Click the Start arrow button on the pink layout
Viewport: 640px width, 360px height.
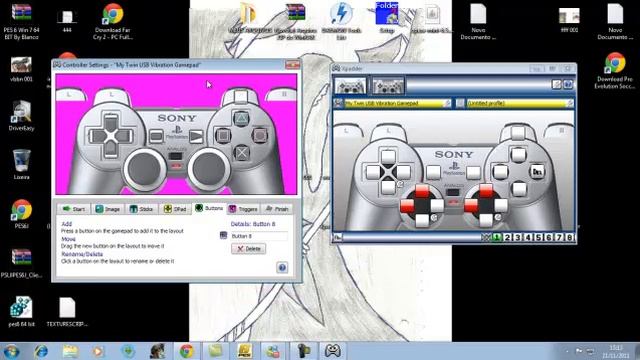click(x=196, y=136)
